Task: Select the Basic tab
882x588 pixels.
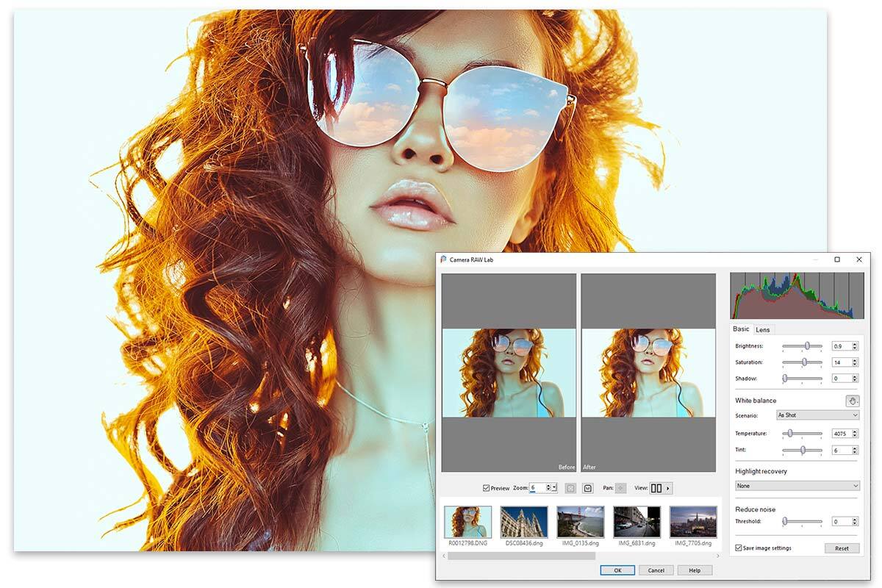Action: point(741,329)
